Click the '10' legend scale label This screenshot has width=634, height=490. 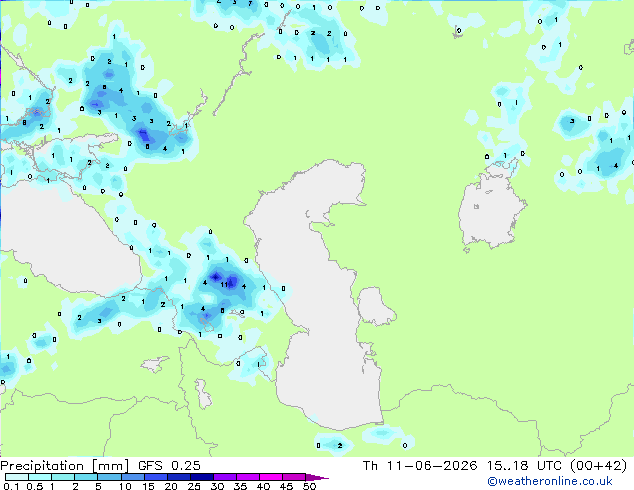point(125,486)
